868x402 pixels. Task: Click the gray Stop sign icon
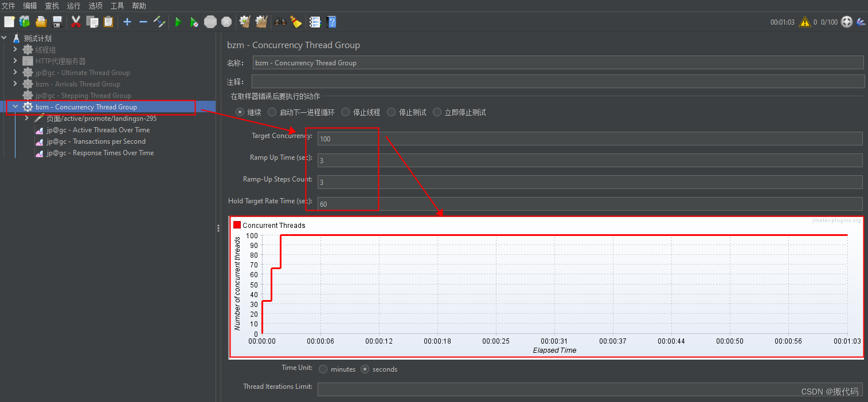pos(210,22)
